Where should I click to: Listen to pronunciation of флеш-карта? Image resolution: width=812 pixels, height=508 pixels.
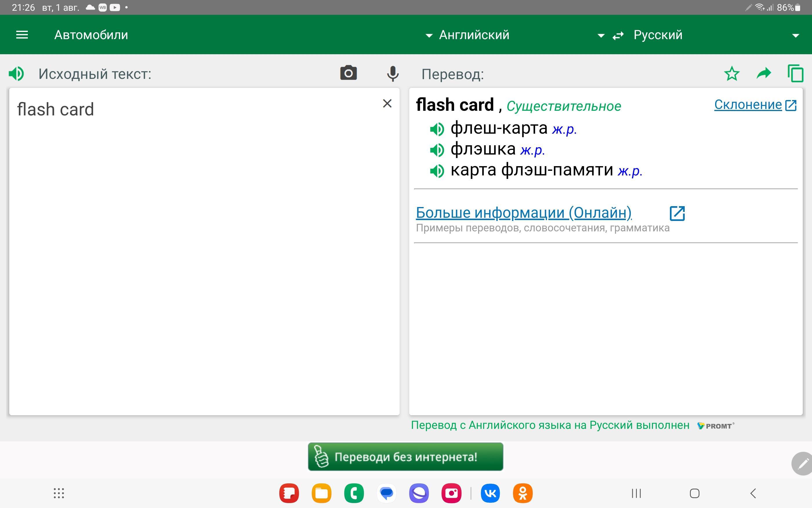(x=437, y=129)
